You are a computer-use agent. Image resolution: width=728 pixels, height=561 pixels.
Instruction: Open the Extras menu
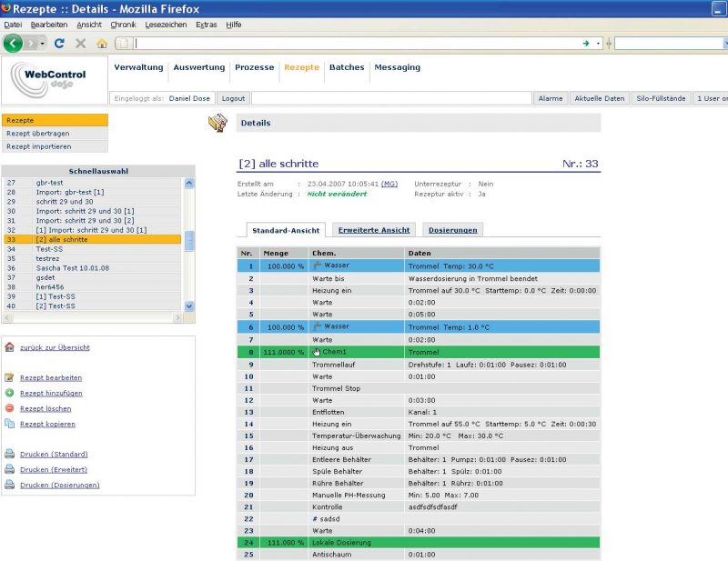(x=207, y=25)
